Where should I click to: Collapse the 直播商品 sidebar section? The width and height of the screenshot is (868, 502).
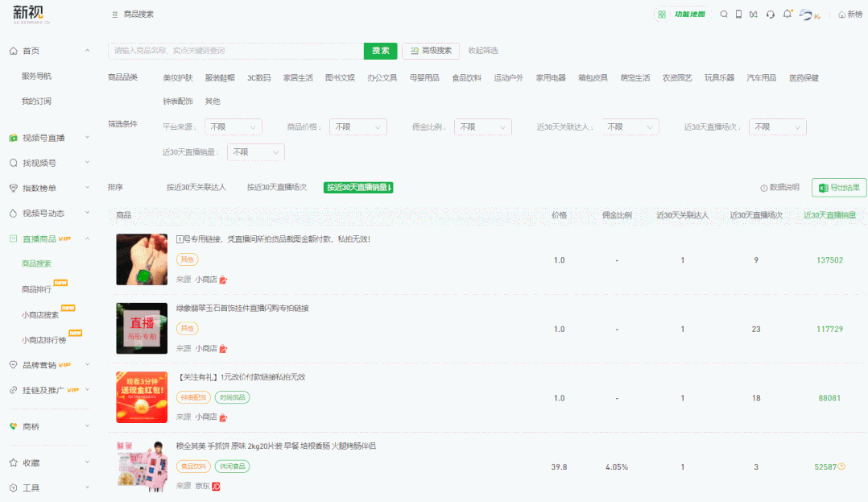coord(87,239)
